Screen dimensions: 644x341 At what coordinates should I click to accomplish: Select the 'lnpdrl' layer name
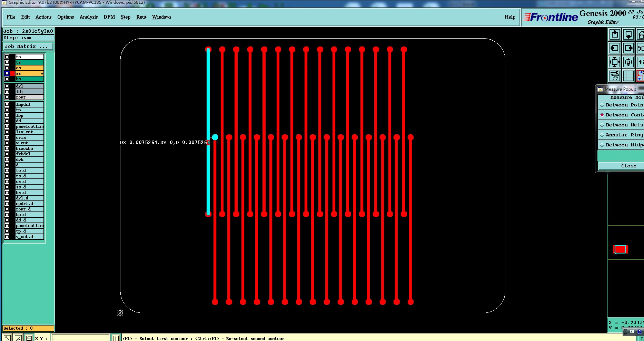[x=30, y=104]
